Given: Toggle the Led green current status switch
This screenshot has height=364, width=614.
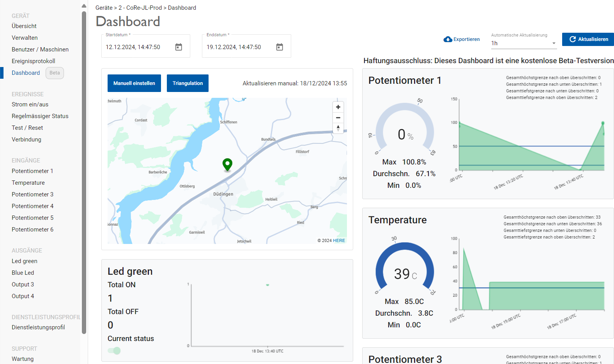Looking at the screenshot, I should point(114,351).
